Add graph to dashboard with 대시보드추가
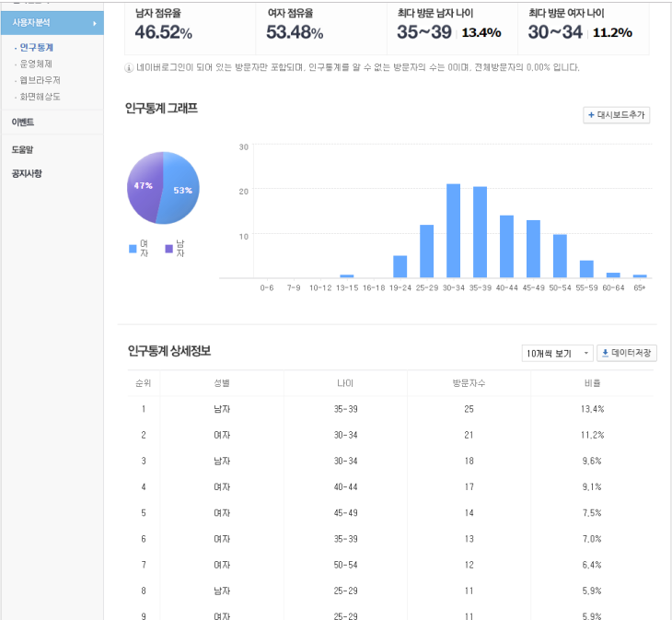This screenshot has width=672, height=620. pos(617,115)
